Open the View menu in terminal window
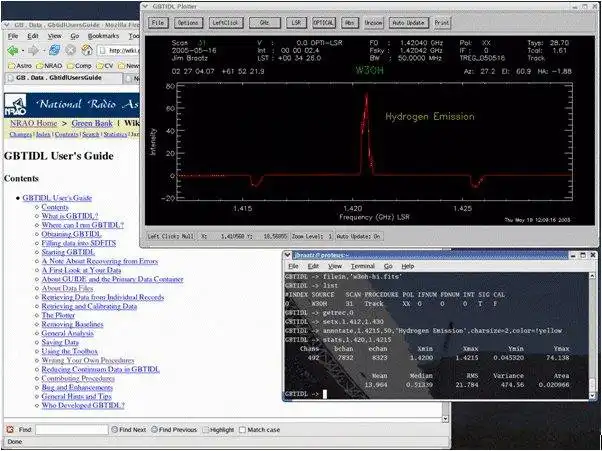The height and width of the screenshot is (451, 602). pyautogui.click(x=335, y=266)
